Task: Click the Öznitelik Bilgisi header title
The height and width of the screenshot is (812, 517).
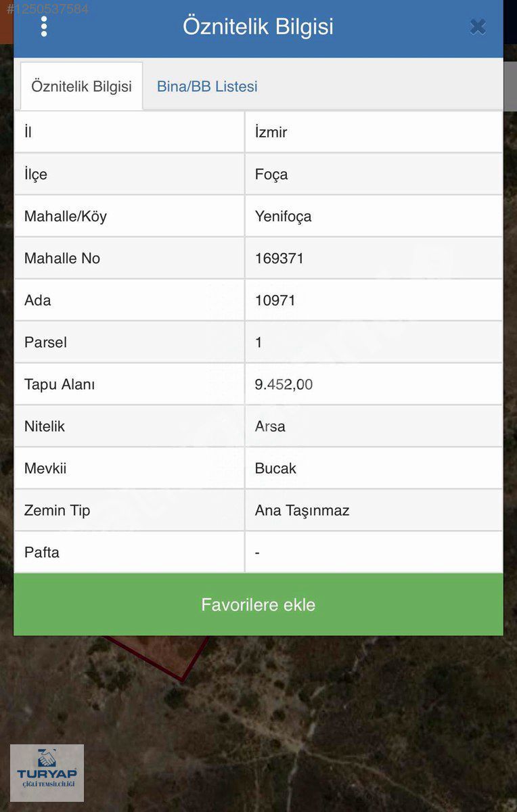Action: tap(258, 26)
